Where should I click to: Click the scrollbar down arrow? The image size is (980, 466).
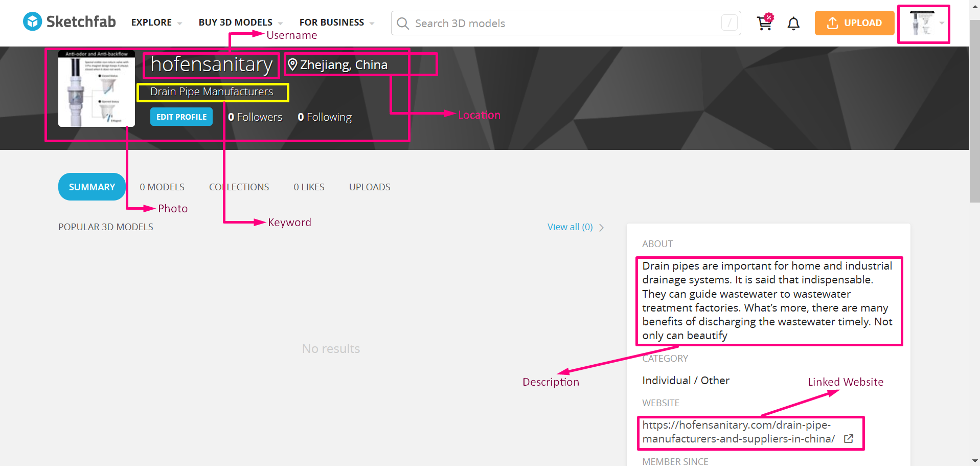tap(974, 461)
